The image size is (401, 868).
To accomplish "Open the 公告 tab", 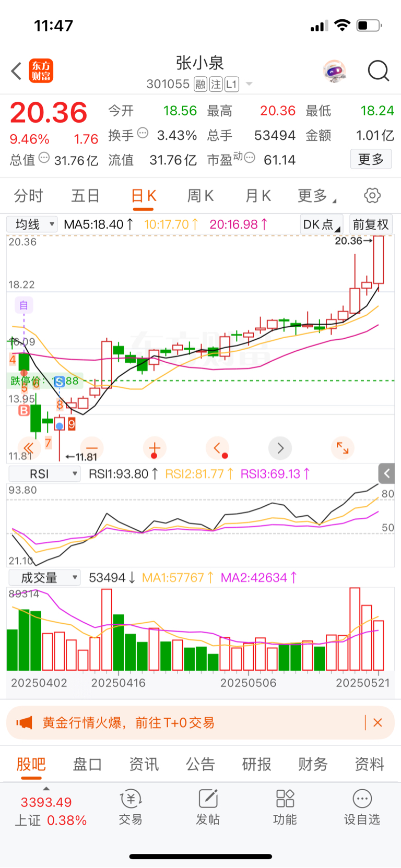I will click(x=200, y=764).
